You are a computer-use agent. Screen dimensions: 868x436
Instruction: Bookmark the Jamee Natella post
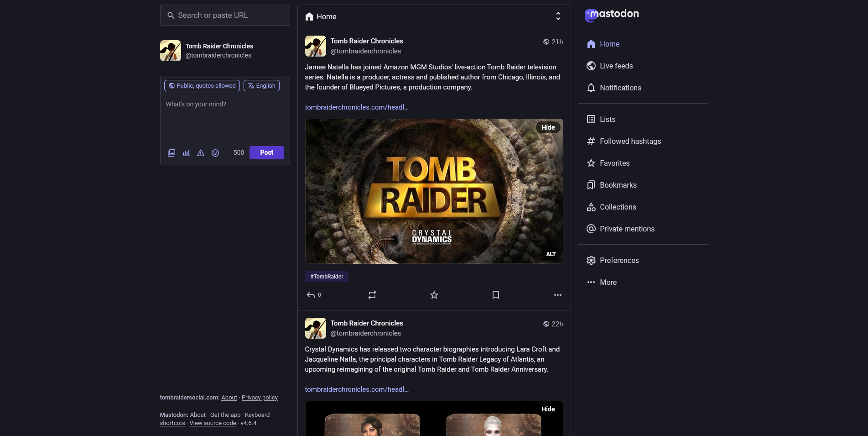pos(496,295)
